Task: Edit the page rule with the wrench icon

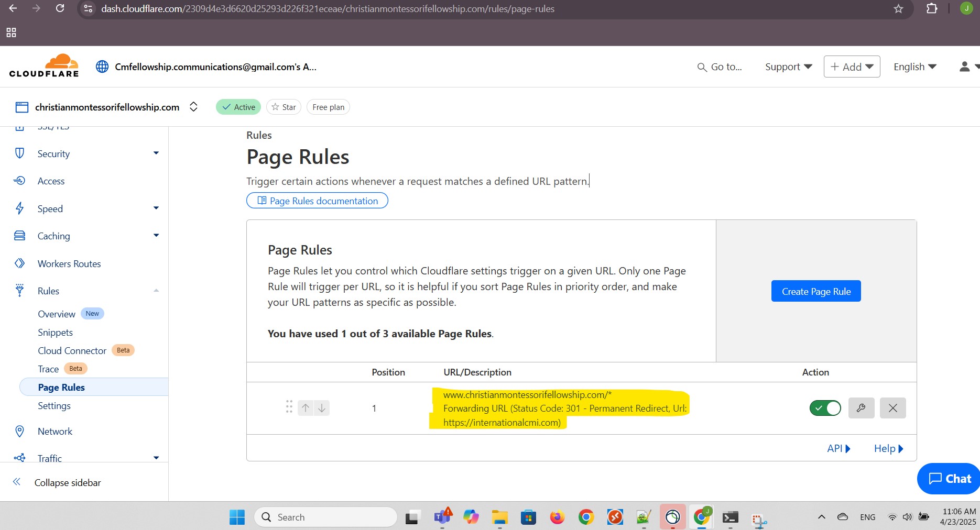Action: point(861,408)
